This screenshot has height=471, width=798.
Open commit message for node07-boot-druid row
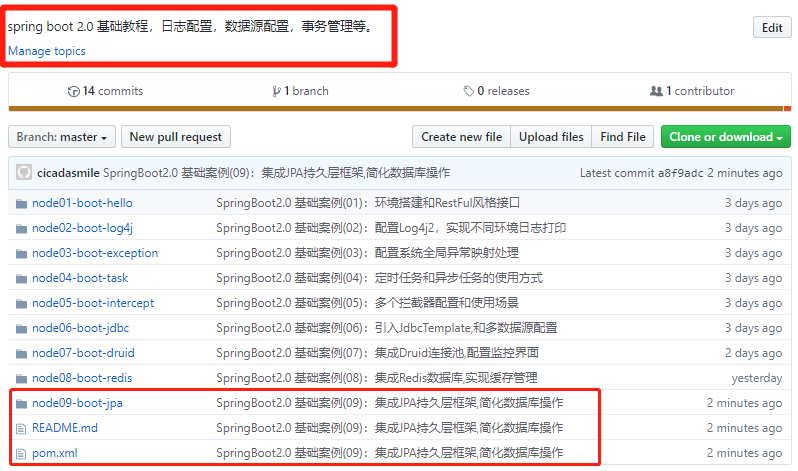[378, 353]
